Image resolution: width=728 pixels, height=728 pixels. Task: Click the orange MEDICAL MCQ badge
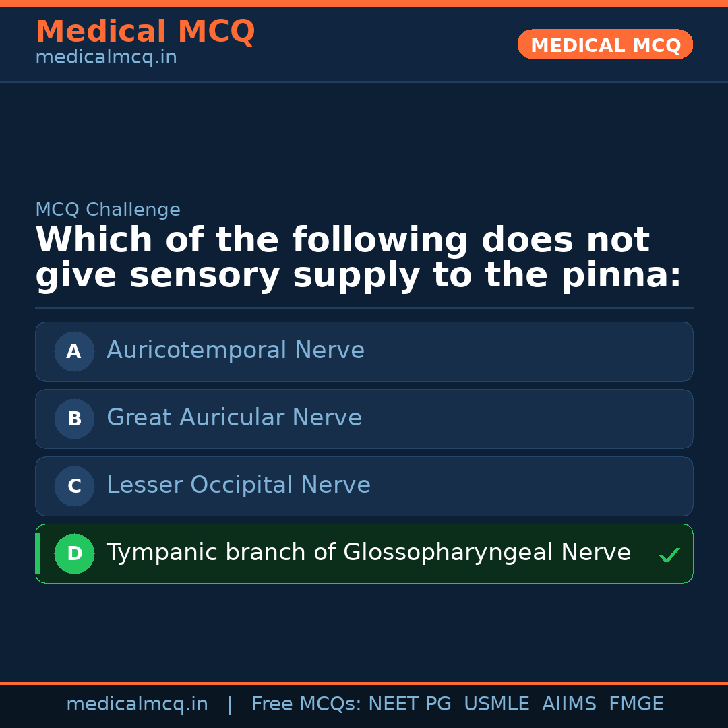[605, 44]
